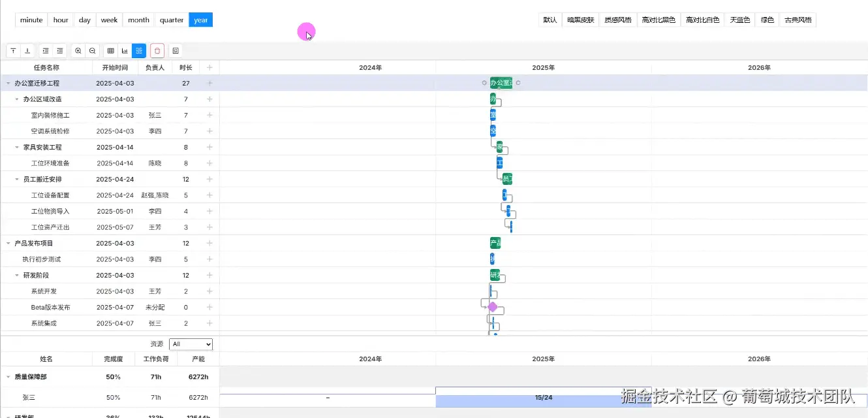Apply the 质感风格 theme
The width and height of the screenshot is (868, 418).
point(617,20)
